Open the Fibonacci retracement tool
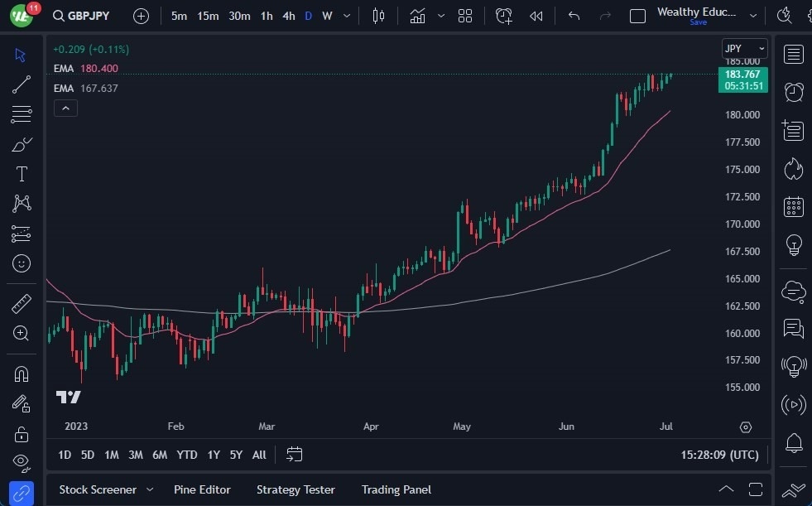Image resolution: width=812 pixels, height=506 pixels. click(22, 114)
